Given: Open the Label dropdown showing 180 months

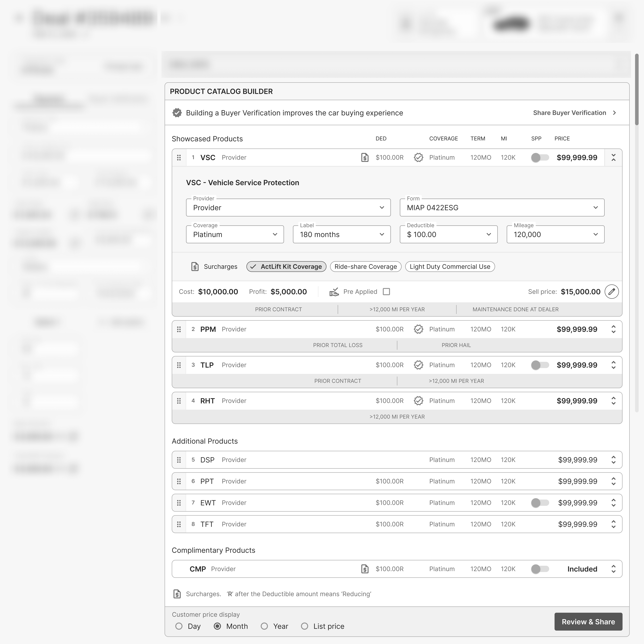Looking at the screenshot, I should (342, 234).
